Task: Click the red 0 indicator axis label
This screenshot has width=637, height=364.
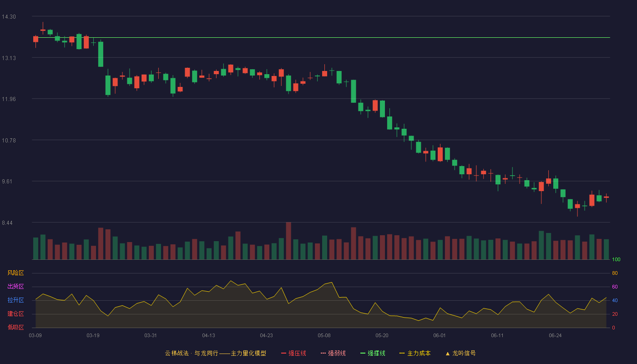Action: click(x=613, y=328)
